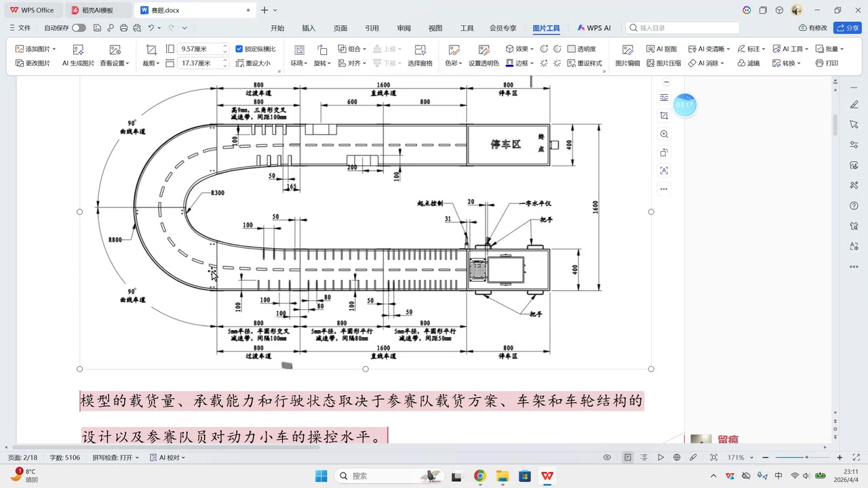This screenshot has height=488, width=868.
Task: Open the 透明度 transparency option
Action: tap(582, 49)
